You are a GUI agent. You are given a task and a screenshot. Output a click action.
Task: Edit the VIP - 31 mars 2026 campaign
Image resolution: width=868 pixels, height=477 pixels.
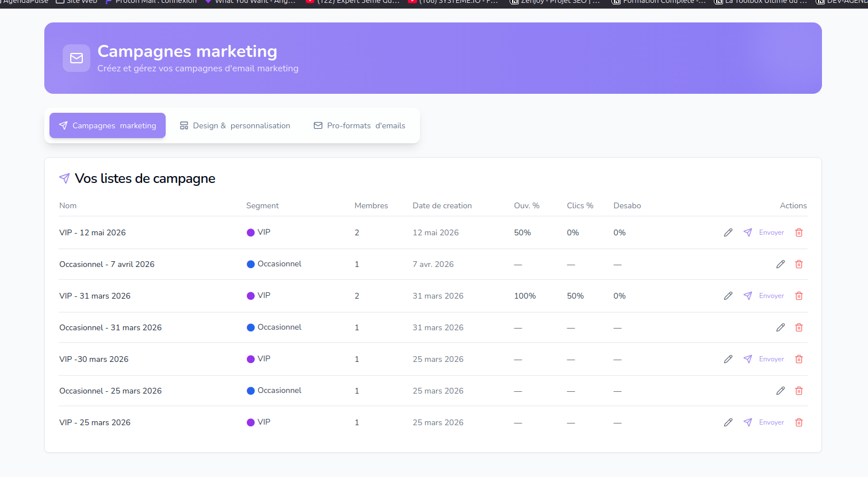[x=728, y=296]
